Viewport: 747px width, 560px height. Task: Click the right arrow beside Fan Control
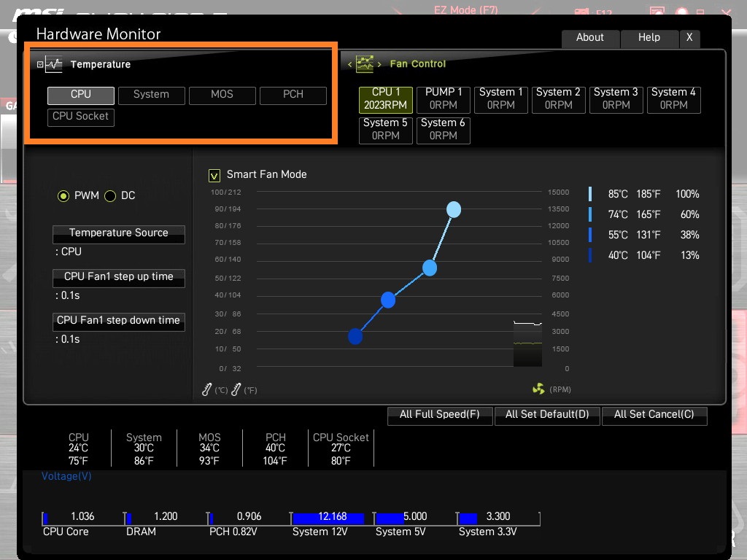click(379, 64)
